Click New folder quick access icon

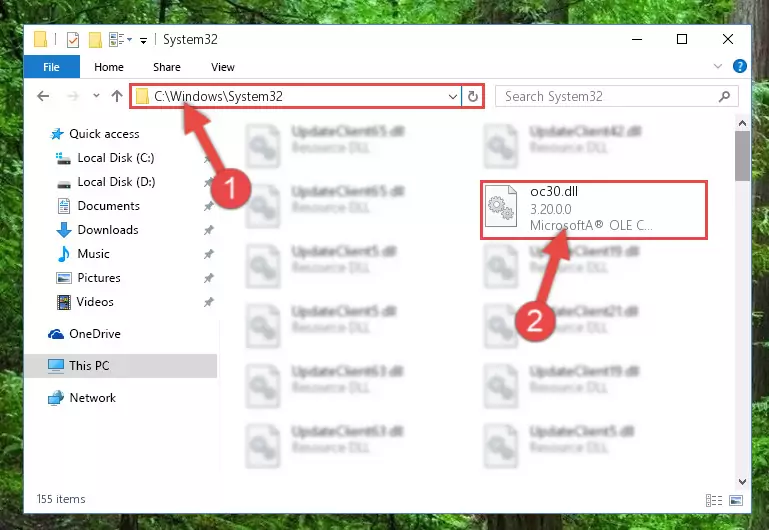point(95,39)
